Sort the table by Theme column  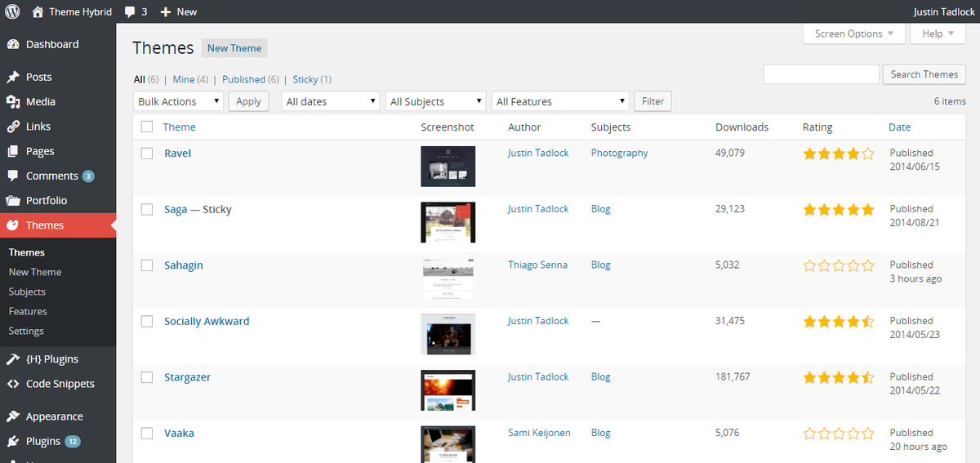[179, 127]
